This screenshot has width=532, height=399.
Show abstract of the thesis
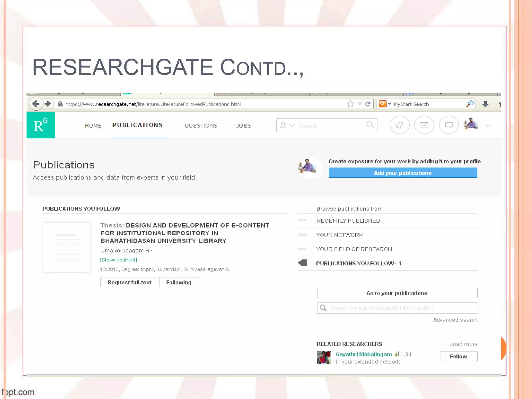click(119, 260)
